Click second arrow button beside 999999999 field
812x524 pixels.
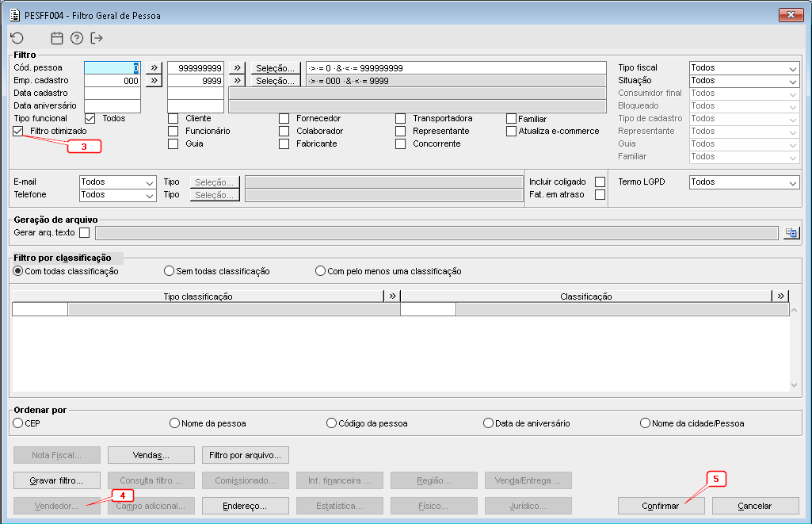[237, 68]
